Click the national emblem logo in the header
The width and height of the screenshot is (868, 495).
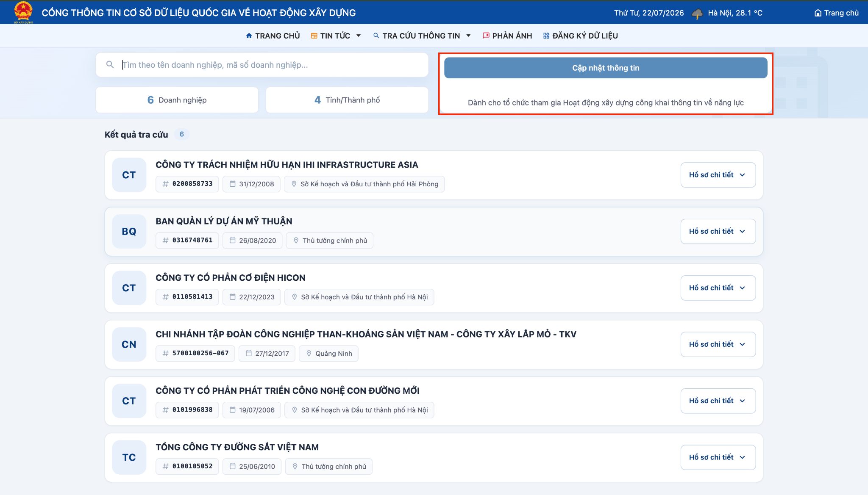23,12
